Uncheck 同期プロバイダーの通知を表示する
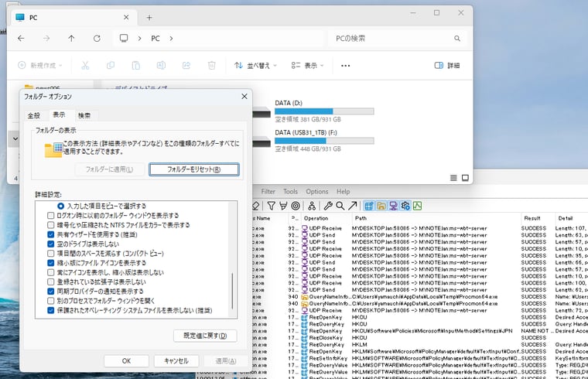 (x=50, y=292)
